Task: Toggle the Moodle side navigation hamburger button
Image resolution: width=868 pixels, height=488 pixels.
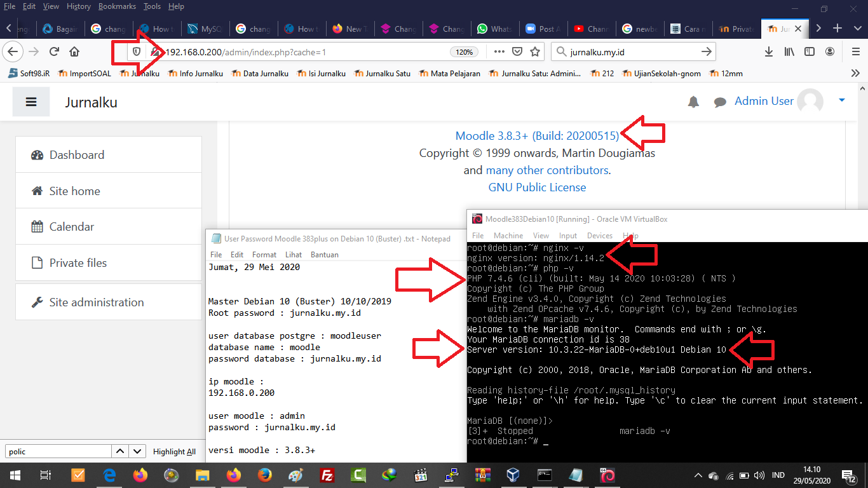Action: coord(31,102)
